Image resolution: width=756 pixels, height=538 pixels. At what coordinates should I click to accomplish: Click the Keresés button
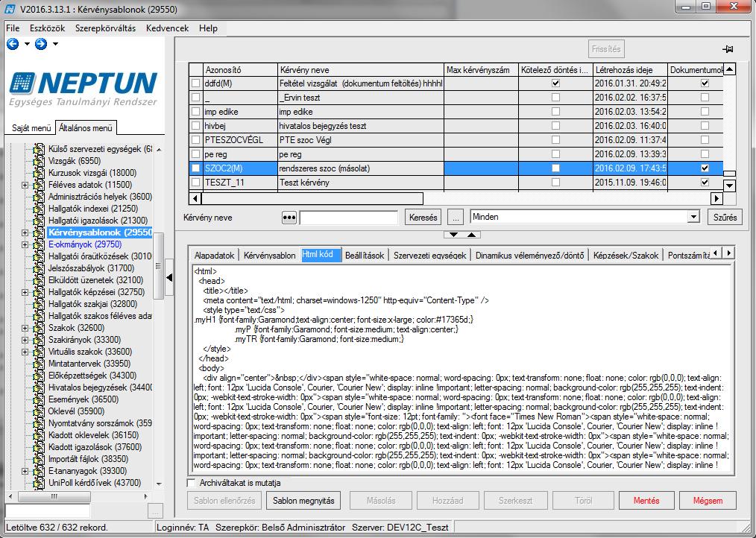[x=423, y=218]
